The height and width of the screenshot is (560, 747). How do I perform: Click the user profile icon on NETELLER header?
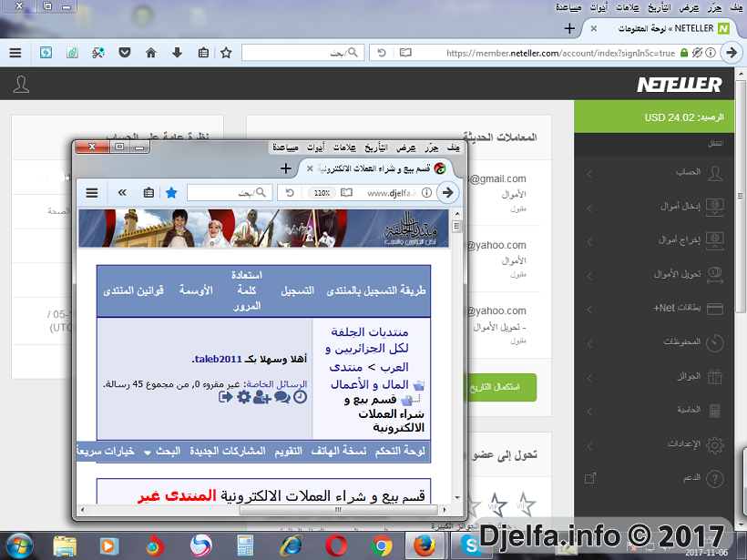point(21,85)
